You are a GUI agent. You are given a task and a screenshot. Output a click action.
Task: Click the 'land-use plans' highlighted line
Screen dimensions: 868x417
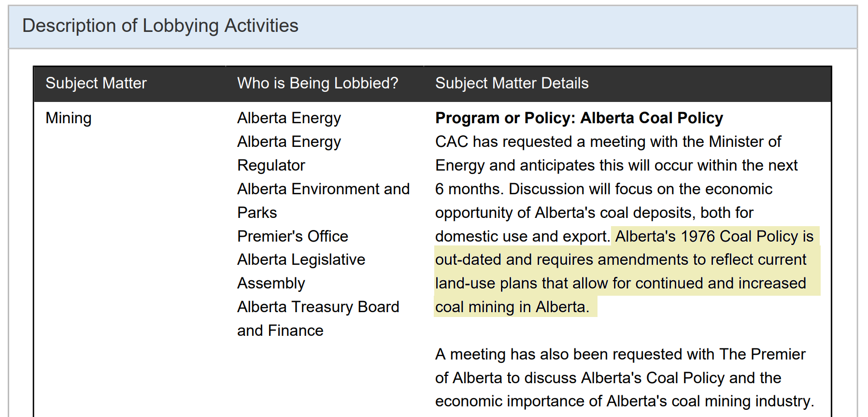click(621, 283)
